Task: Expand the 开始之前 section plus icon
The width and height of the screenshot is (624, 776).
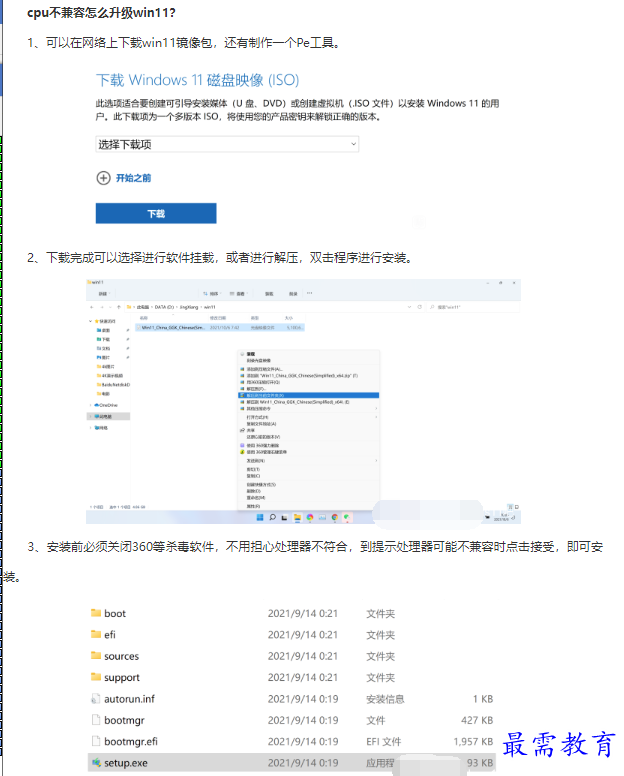Action: coord(103,178)
